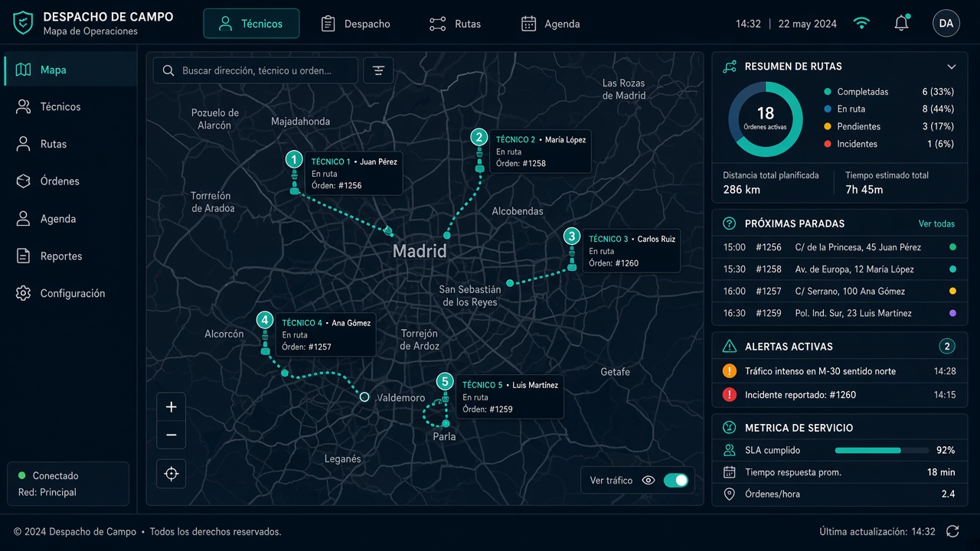Click the Alertas Activas warning triangle icon
Image resolution: width=980 pixels, height=551 pixels.
point(730,347)
